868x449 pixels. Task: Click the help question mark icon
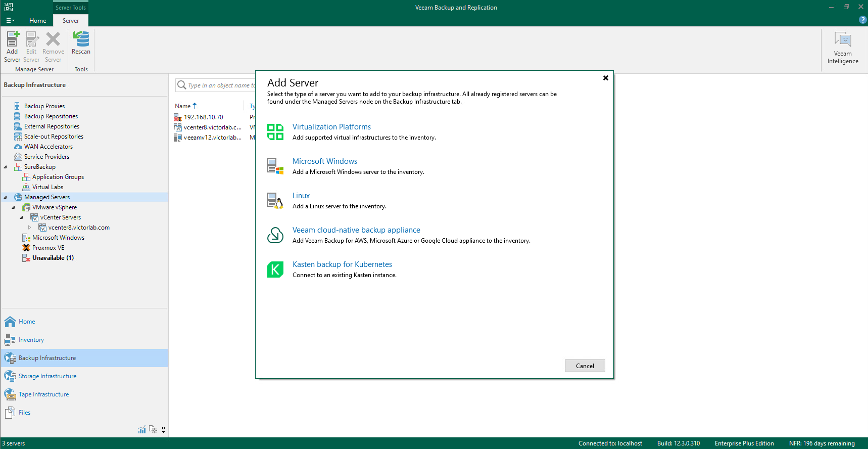click(x=862, y=20)
